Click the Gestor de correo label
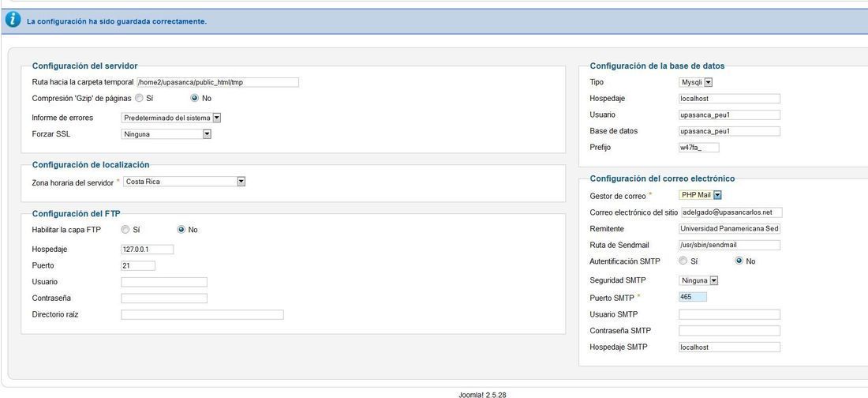Screen dimensions: 868x398 618,196
